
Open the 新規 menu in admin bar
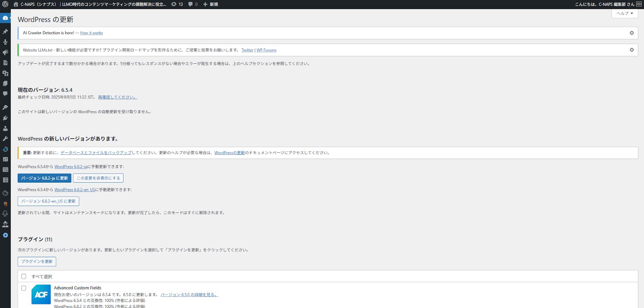click(x=211, y=4)
